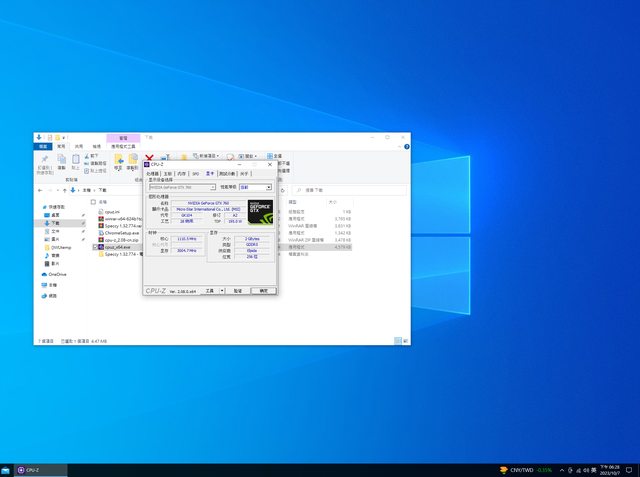Click the 确定 button in CPU-Z

coord(264,290)
